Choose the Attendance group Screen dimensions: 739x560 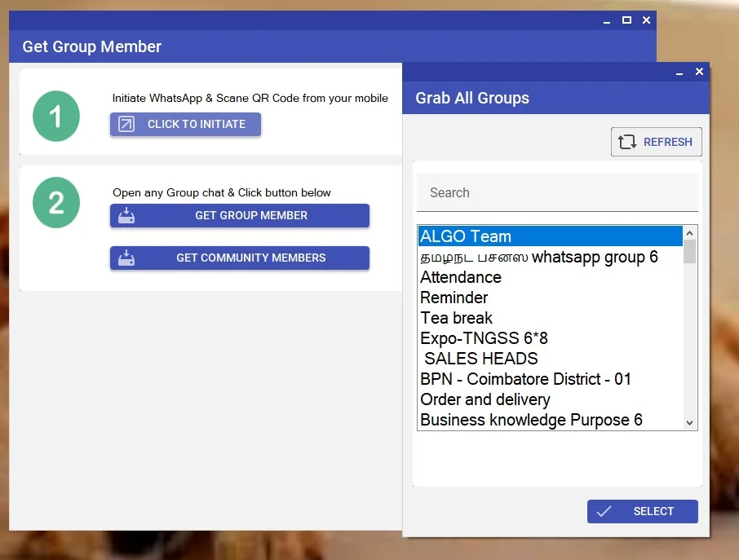[x=461, y=277]
